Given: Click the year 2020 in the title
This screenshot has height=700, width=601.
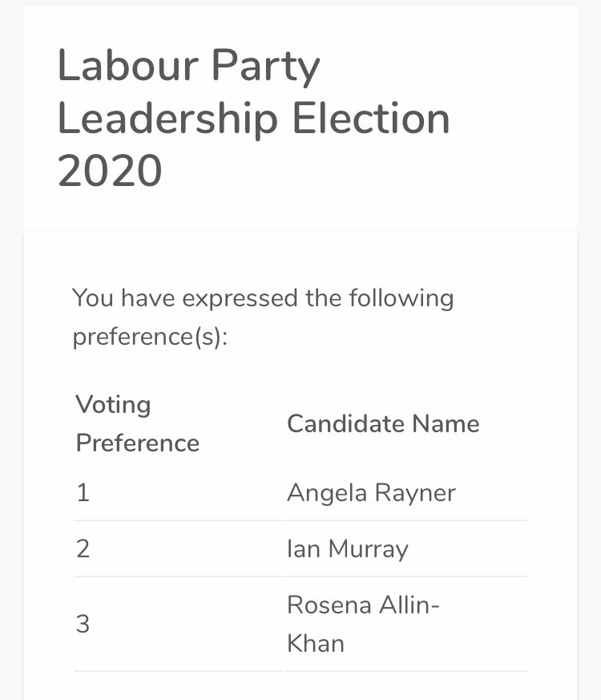Looking at the screenshot, I should (x=110, y=170).
